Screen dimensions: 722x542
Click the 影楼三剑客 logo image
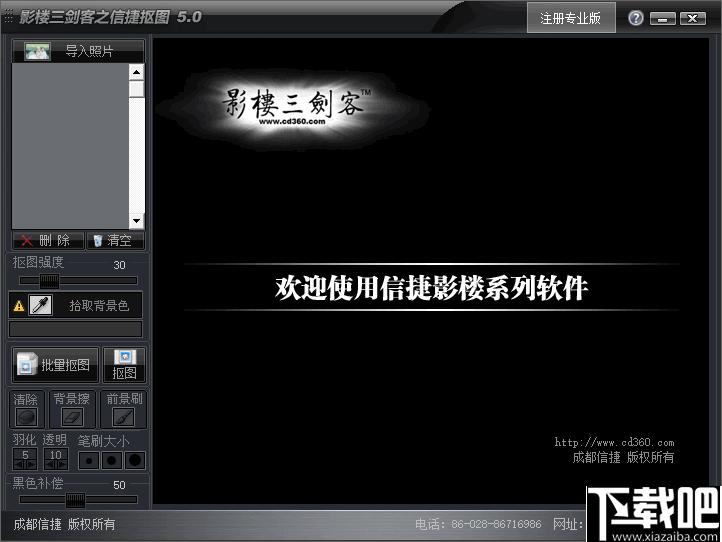294,109
